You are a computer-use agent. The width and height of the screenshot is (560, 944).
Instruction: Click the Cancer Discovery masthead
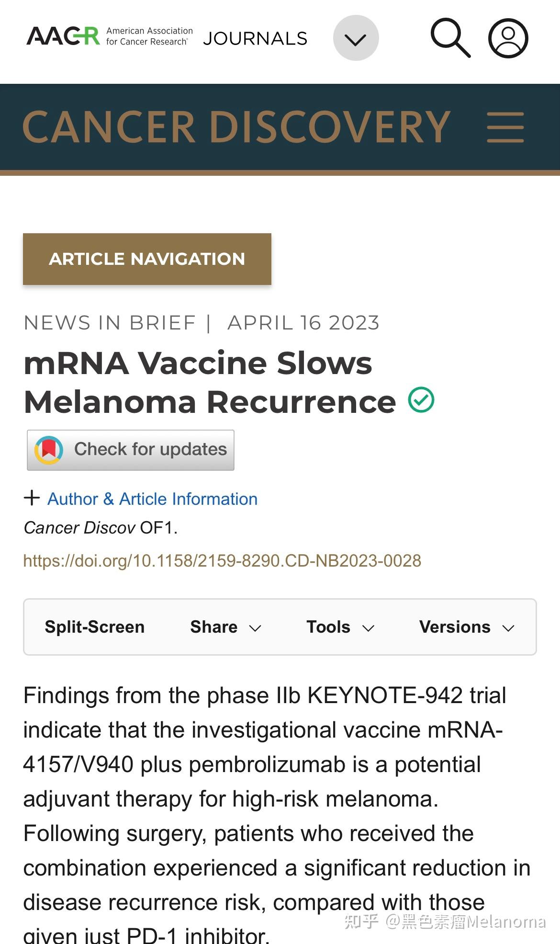(x=237, y=125)
